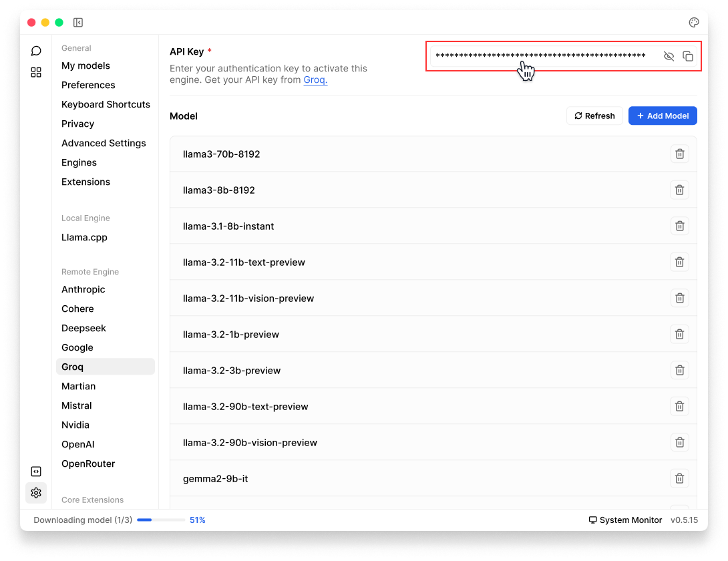This screenshot has height=561, width=728.
Task: Click the llama3-70b-8192 model name
Action: click(x=222, y=154)
